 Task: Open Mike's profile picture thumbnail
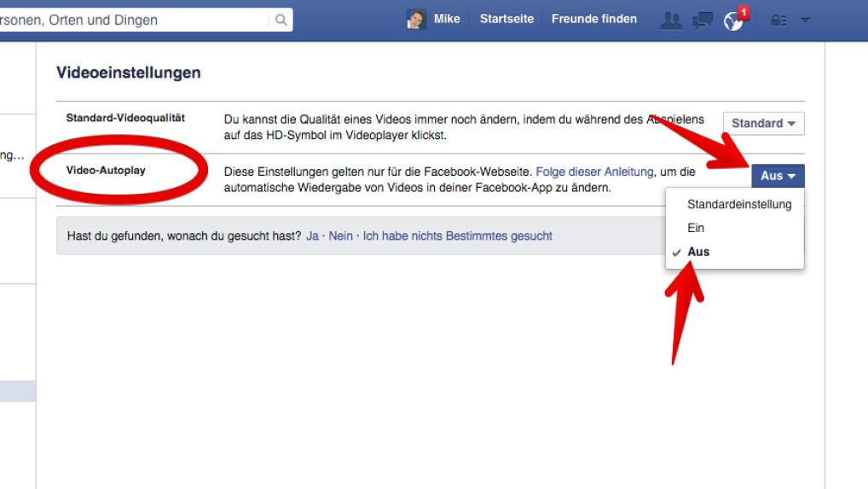416,20
